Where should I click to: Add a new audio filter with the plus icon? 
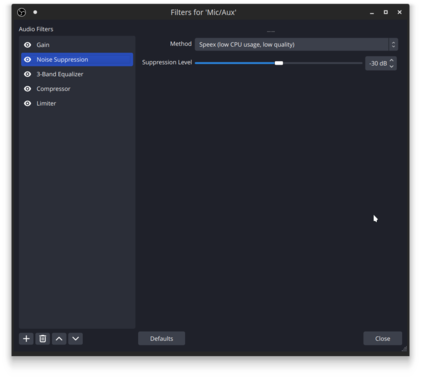[26, 339]
